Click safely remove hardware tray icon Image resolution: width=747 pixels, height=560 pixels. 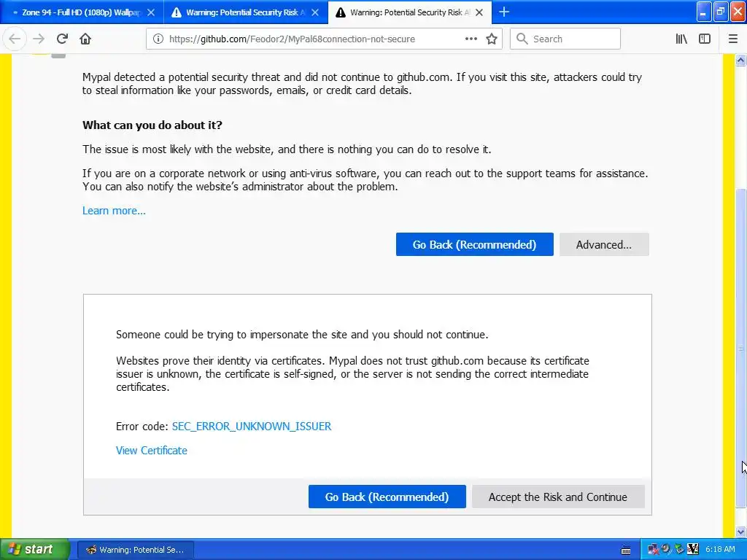(x=679, y=550)
